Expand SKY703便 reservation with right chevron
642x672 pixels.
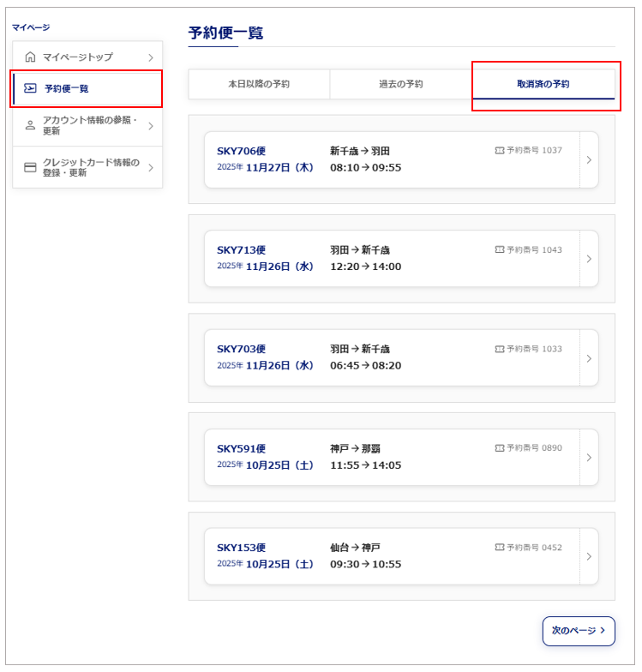(x=589, y=358)
